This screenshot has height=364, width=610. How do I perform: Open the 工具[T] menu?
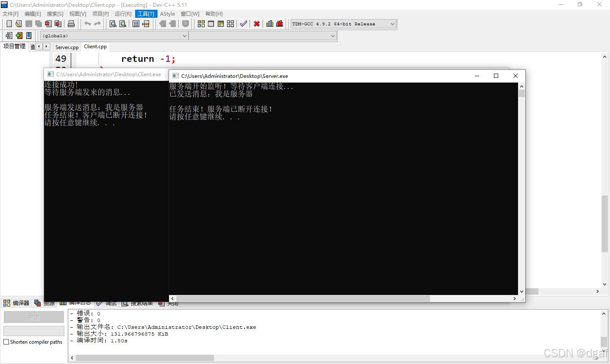pos(146,14)
